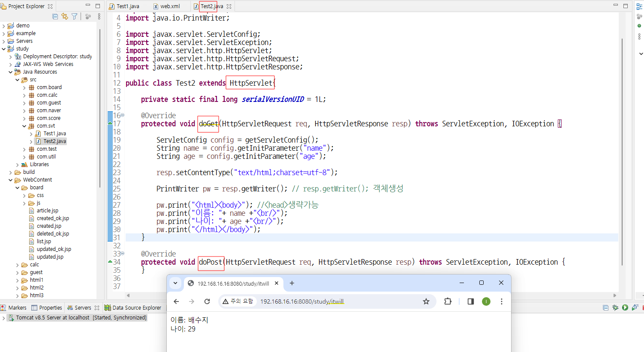Collapse all in Project Explorer toolbar
Viewport: 644px width, 352px height.
(x=55, y=16)
